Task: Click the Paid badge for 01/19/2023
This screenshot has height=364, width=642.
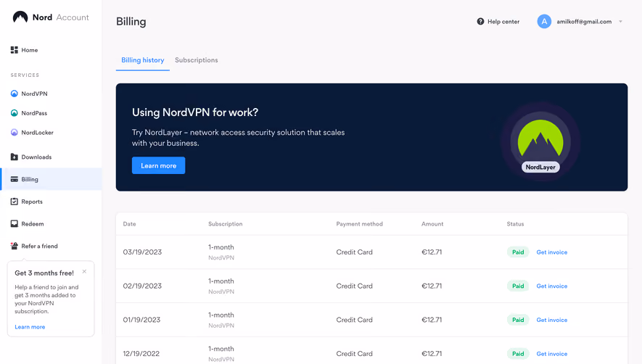Action: click(518, 320)
